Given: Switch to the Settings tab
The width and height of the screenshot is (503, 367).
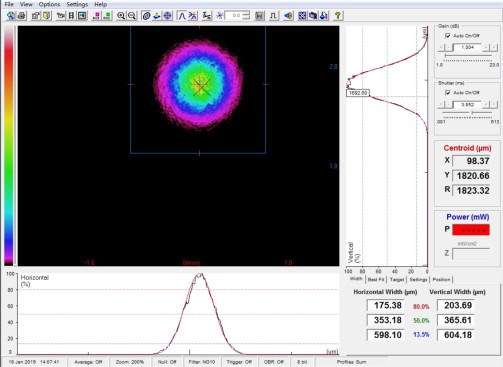Looking at the screenshot, I should point(418,279).
